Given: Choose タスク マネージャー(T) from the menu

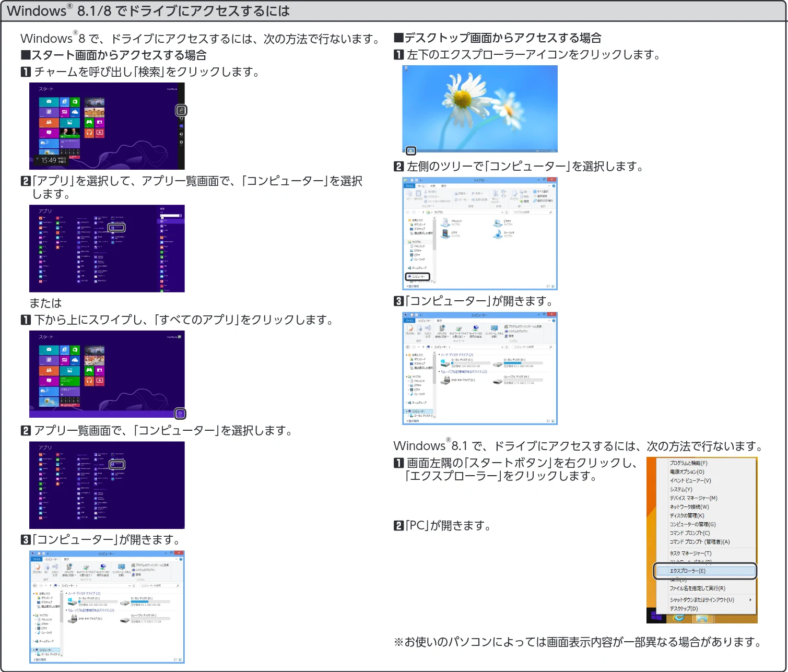Looking at the screenshot, I should pos(690,553).
